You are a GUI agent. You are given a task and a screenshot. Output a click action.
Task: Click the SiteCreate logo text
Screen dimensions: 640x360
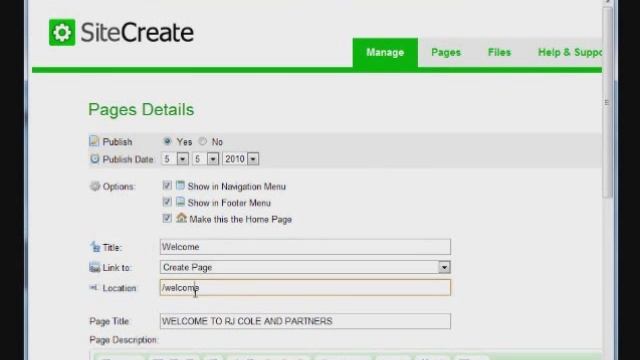click(137, 33)
